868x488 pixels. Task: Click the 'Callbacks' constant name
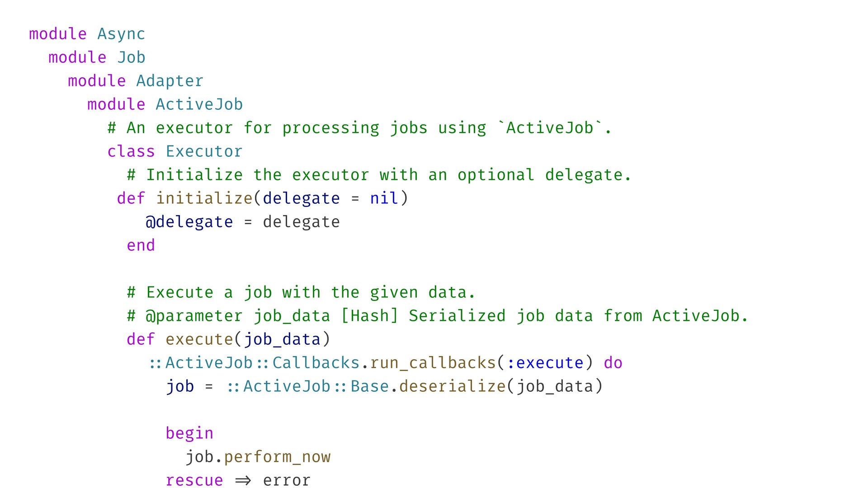click(x=316, y=363)
